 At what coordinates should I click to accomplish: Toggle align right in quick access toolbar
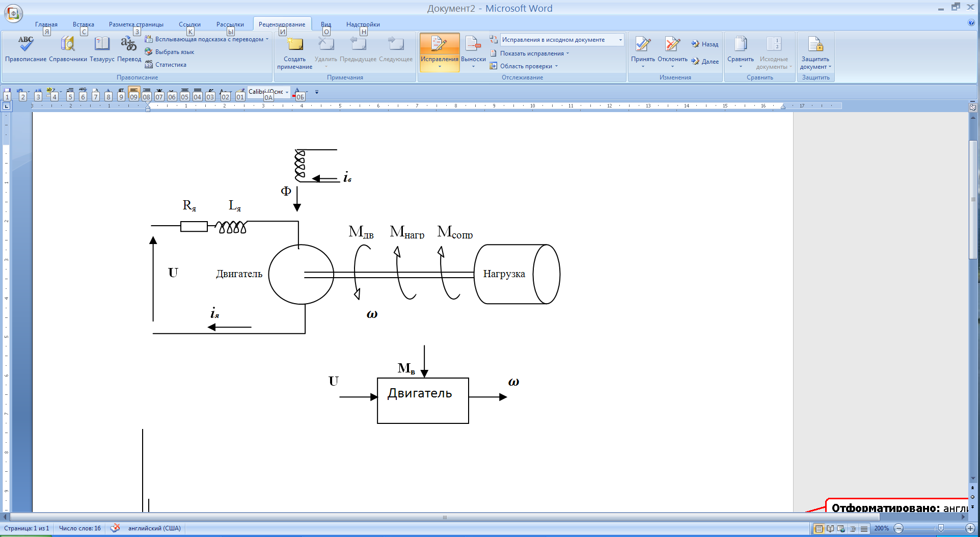pos(147,93)
